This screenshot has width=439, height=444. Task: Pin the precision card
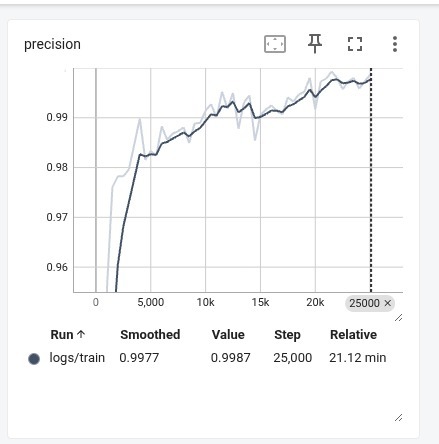(315, 44)
